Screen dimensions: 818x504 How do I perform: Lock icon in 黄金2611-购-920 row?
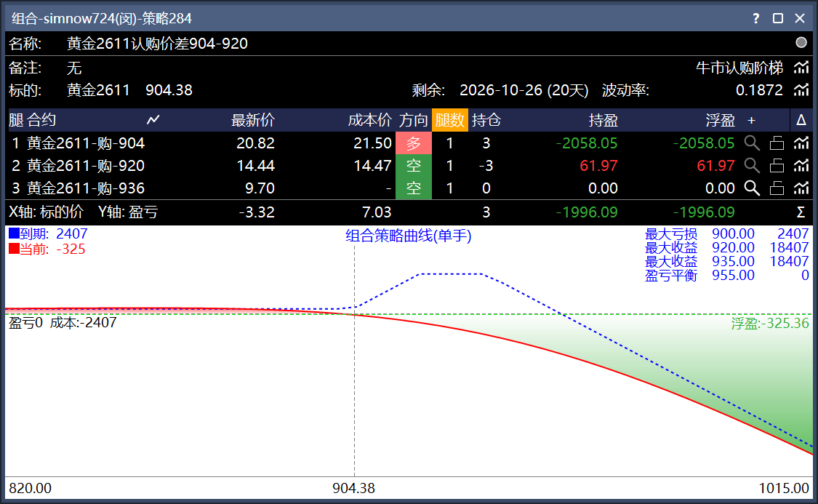[777, 165]
